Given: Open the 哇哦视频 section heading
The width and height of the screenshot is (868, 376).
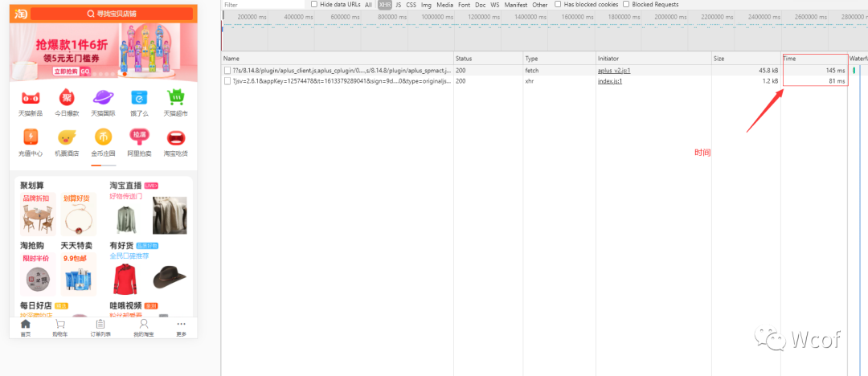Looking at the screenshot, I should [x=125, y=305].
